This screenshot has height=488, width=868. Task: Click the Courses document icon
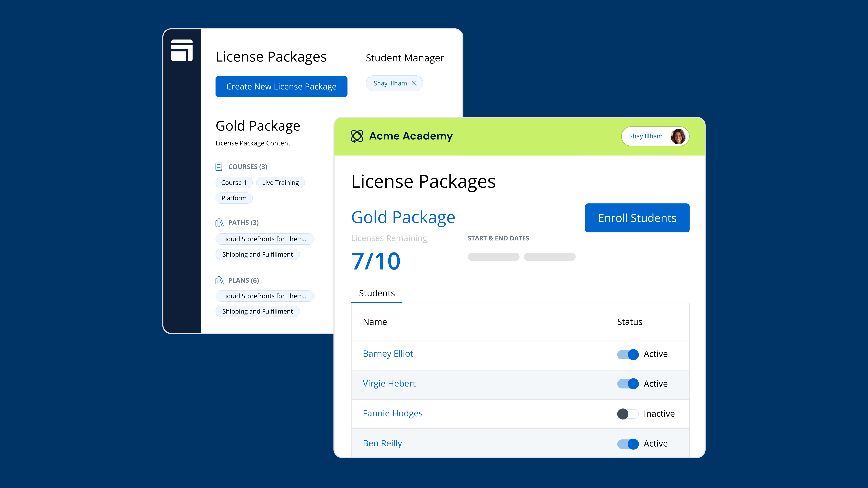click(x=219, y=166)
